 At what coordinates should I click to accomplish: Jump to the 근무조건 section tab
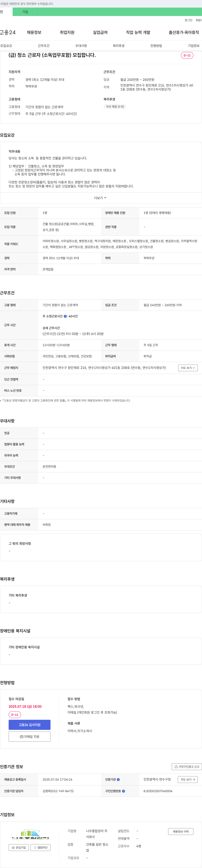coord(43,45)
